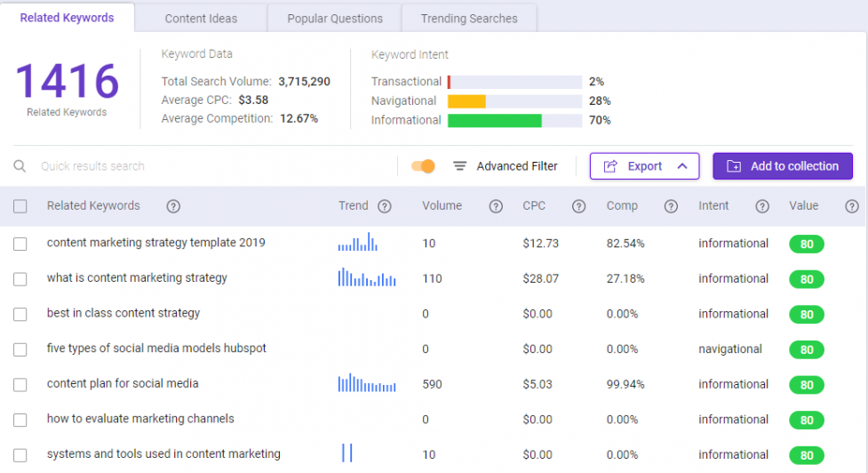Switch to the Content Ideas tab
This screenshot has height=473, width=868.
(201, 19)
